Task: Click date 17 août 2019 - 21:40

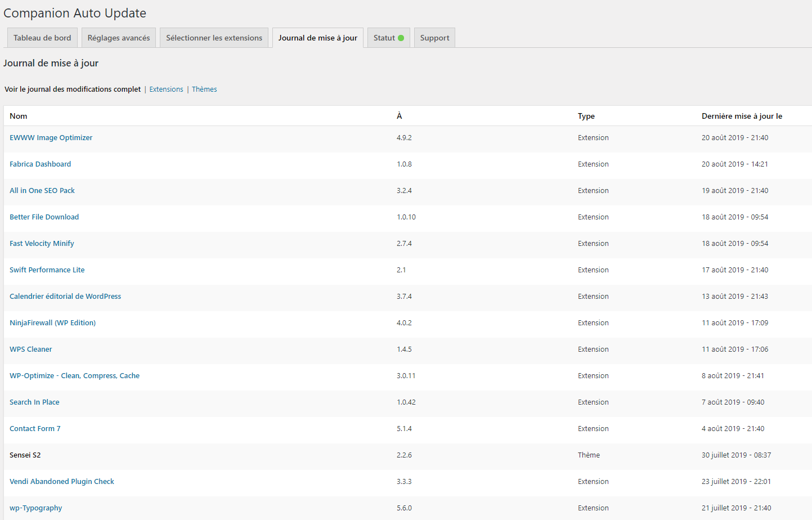Action: pos(735,270)
